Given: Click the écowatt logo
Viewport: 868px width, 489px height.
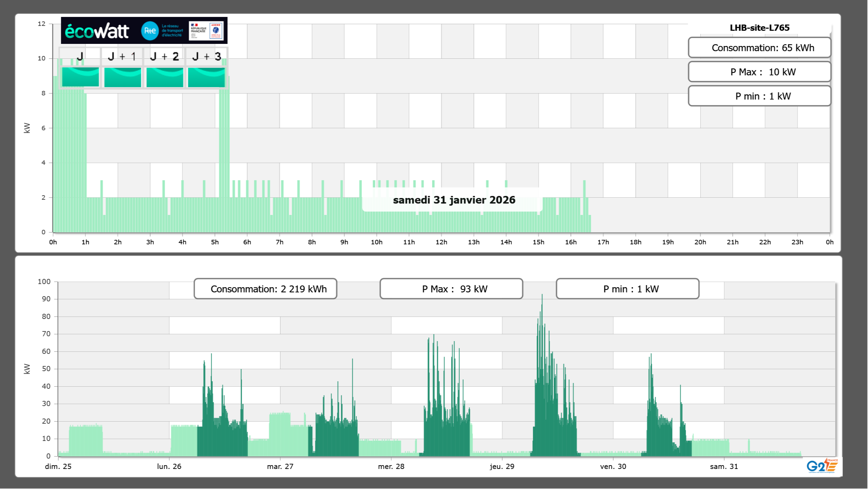Looking at the screenshot, I should coord(97,31).
